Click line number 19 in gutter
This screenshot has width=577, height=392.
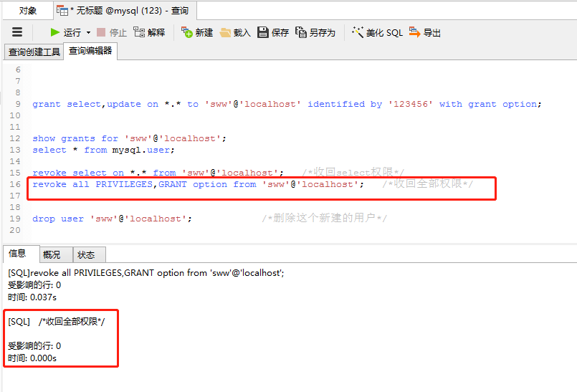pyautogui.click(x=15, y=219)
